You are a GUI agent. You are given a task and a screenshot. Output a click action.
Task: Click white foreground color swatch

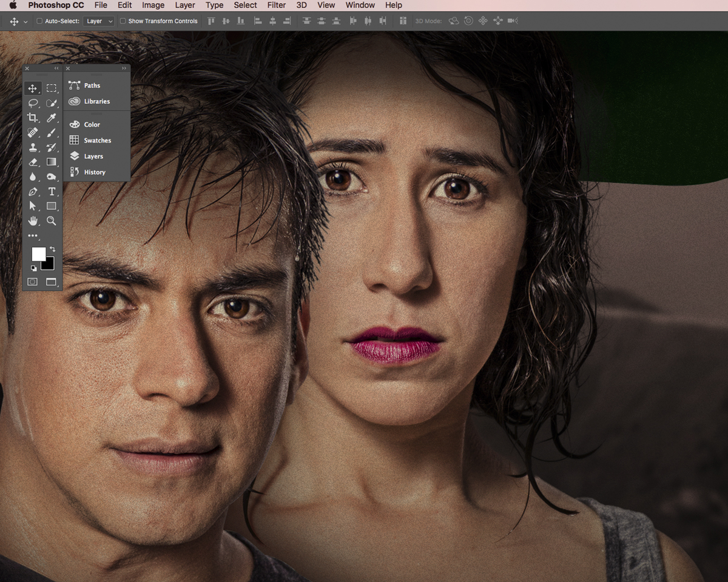click(x=38, y=253)
